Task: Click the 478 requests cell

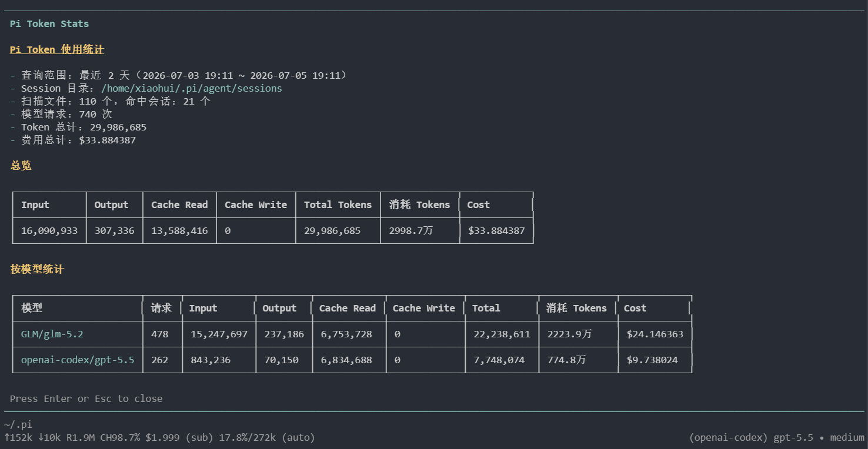Action: click(159, 334)
